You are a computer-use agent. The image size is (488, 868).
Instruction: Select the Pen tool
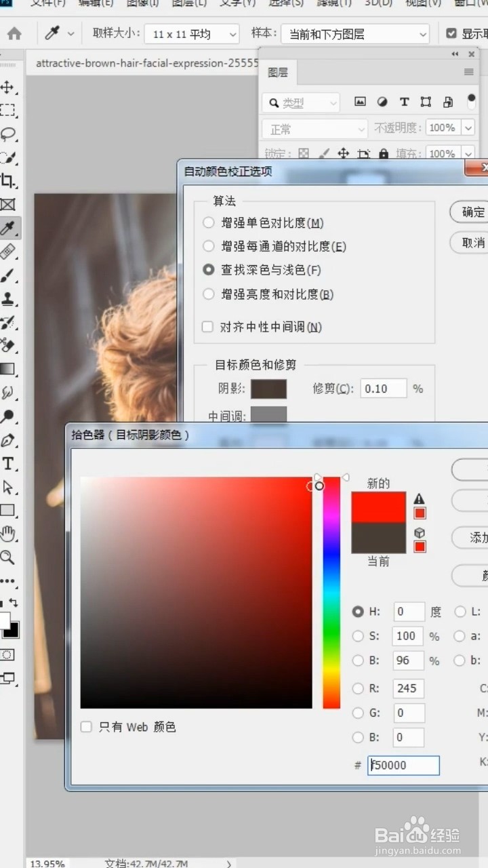click(8, 440)
